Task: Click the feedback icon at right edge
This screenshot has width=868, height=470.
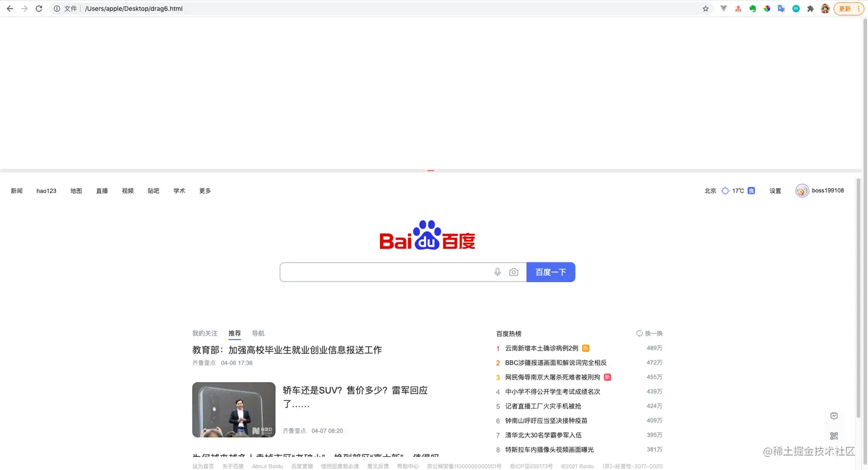Action: (834, 416)
